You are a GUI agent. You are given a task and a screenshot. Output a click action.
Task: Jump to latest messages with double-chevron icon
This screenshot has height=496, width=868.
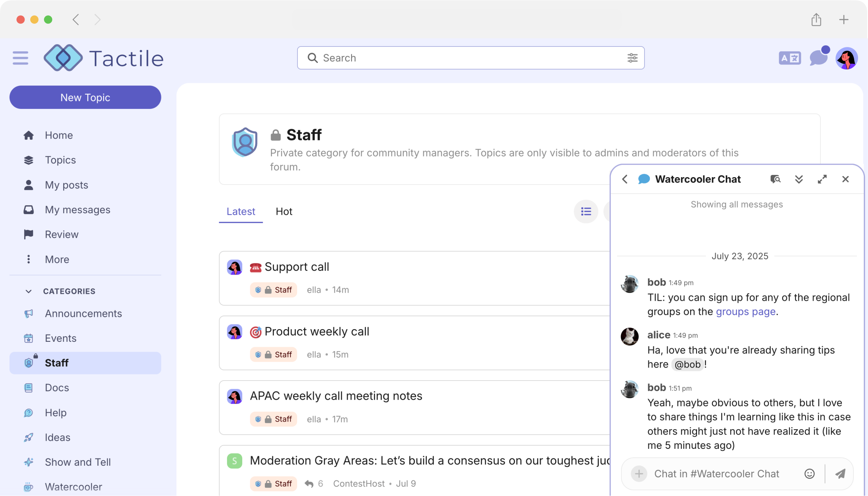[799, 179]
